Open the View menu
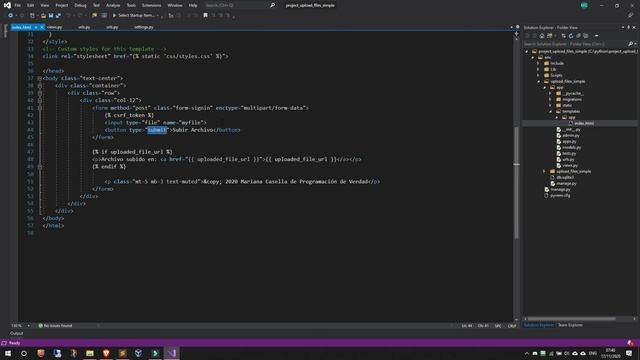The image size is (640, 360). 44,5
